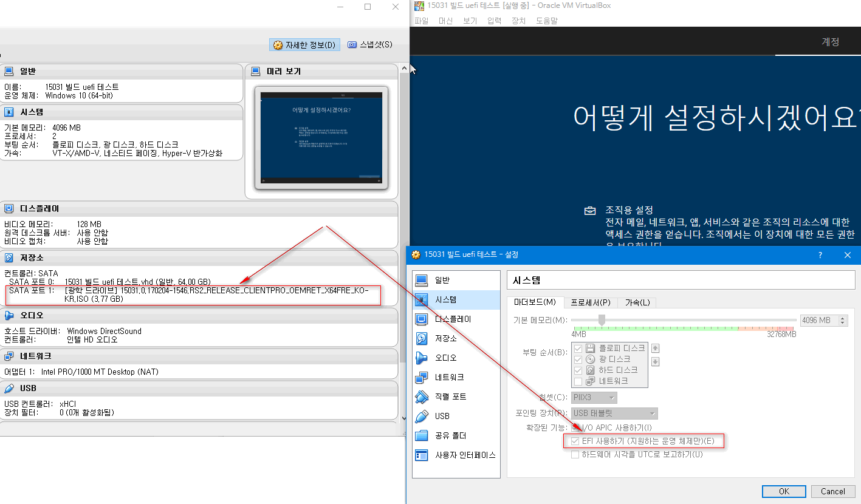Click the VM preview thumbnail
The height and width of the screenshot is (504, 861).
[x=321, y=138]
